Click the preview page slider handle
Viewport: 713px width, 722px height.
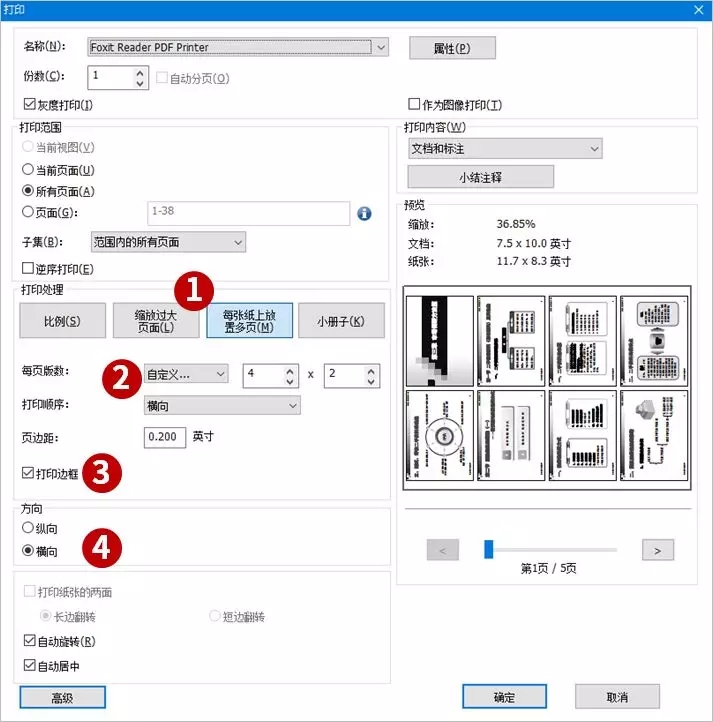[x=489, y=549]
